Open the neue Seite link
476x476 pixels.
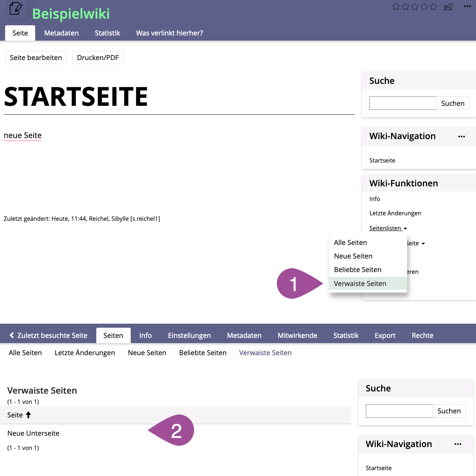tap(23, 135)
